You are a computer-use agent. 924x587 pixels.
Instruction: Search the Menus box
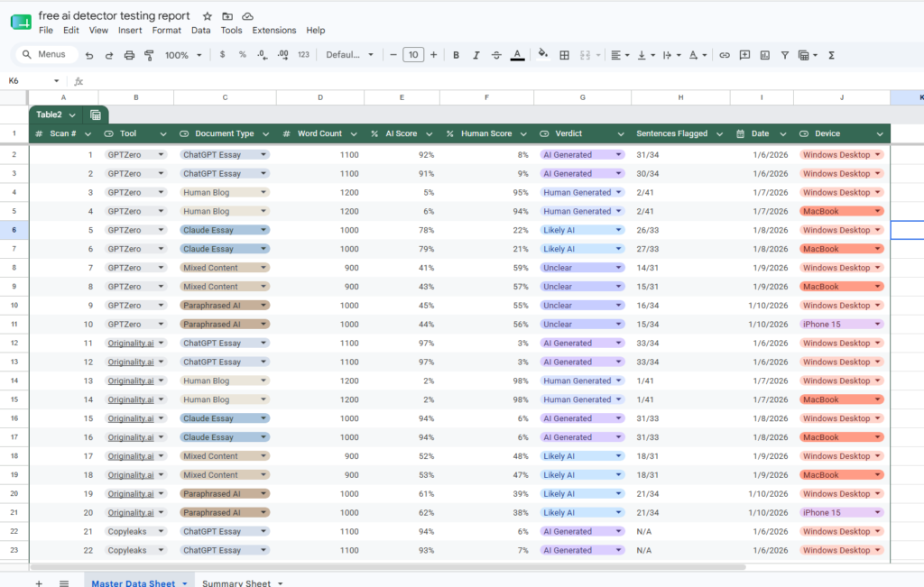click(47, 54)
